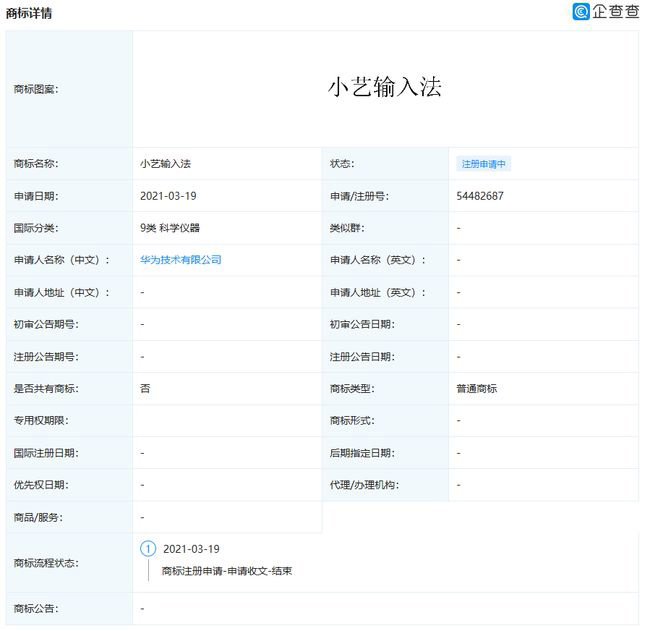Select registration number 54482687
Image resolution: width=650 pixels, height=631 pixels.
pyautogui.click(x=480, y=196)
